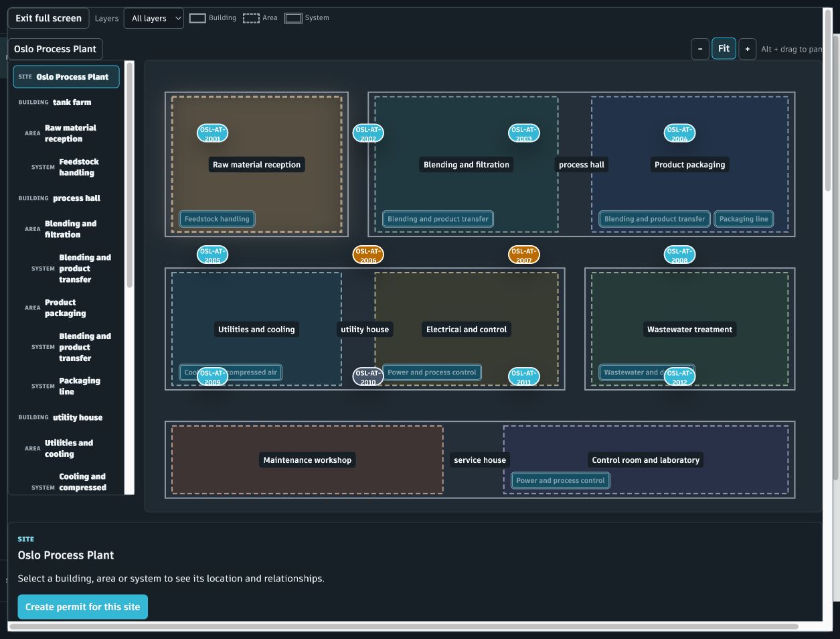Click Electrical and control map label
The height and width of the screenshot is (639, 840).
click(x=467, y=330)
